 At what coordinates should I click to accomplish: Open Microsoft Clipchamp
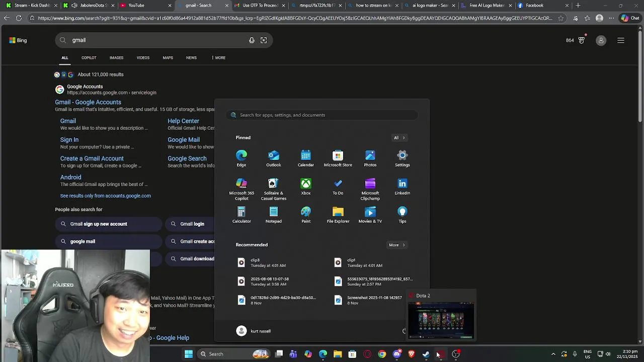pos(370,189)
